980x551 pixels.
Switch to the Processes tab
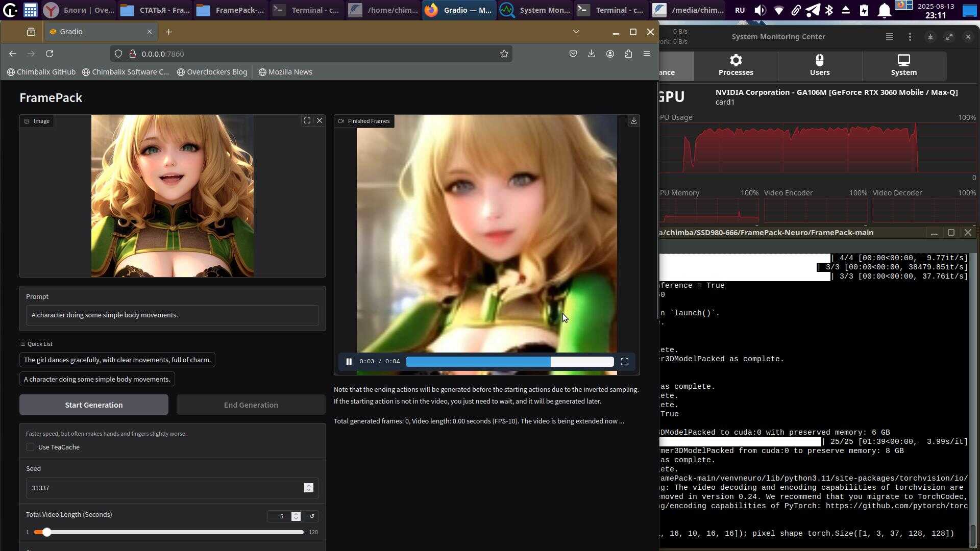coord(736,66)
